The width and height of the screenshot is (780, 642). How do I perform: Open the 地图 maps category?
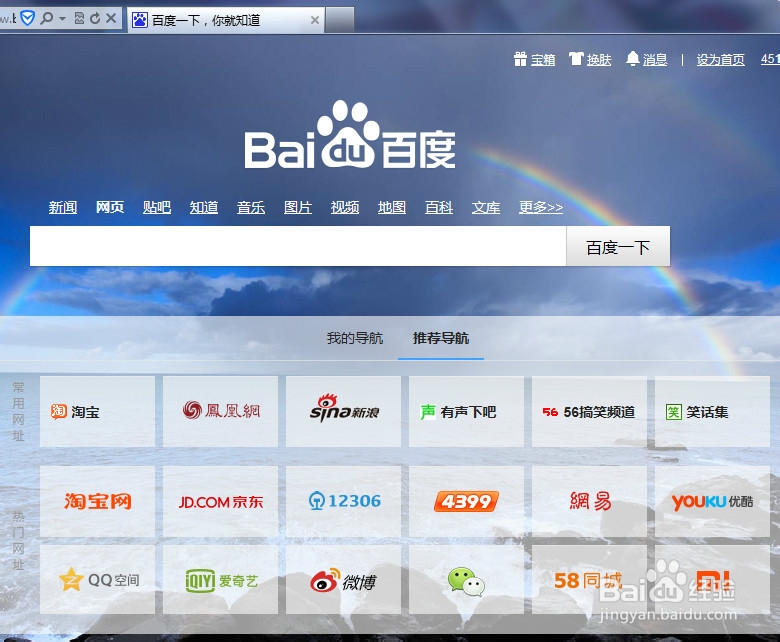392,207
